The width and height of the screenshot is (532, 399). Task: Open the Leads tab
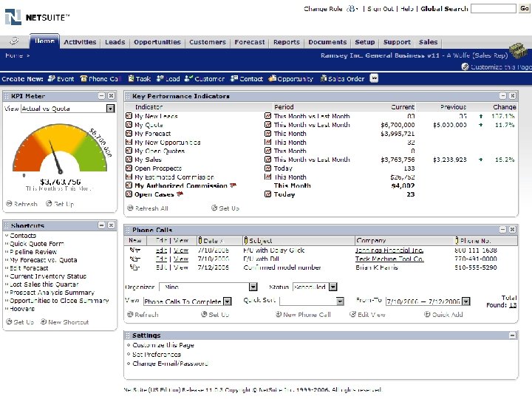tap(115, 42)
